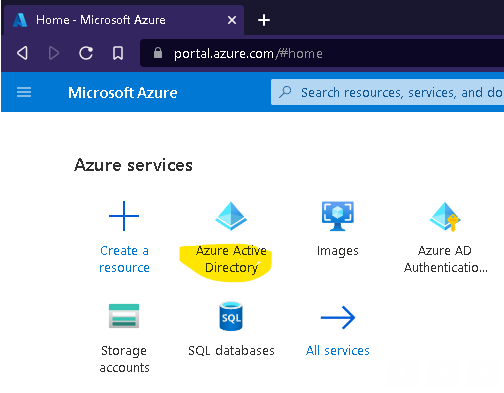This screenshot has width=504, height=393.
Task: Click the search magnifier icon
Action: [285, 92]
